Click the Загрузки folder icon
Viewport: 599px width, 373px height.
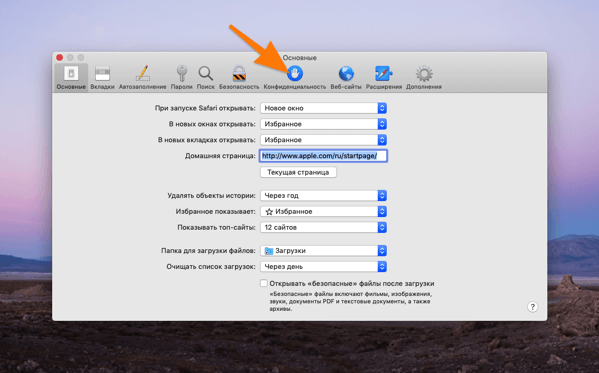point(269,251)
